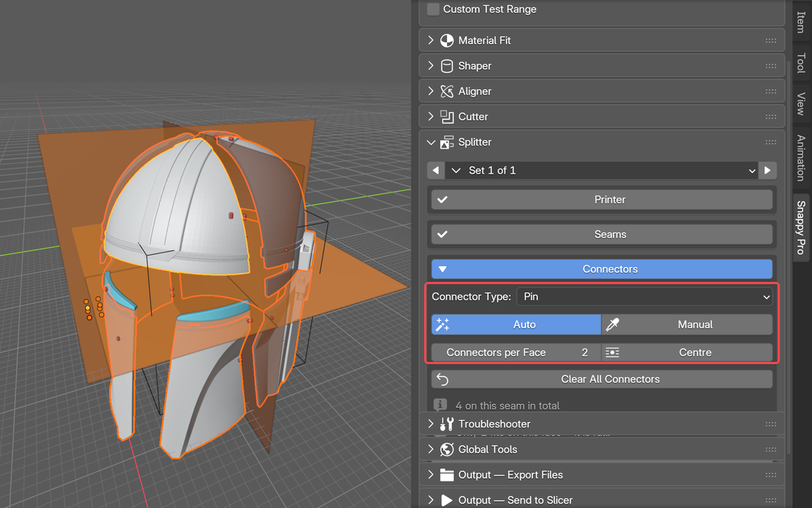Click Clear All Connectors button

tap(601, 379)
